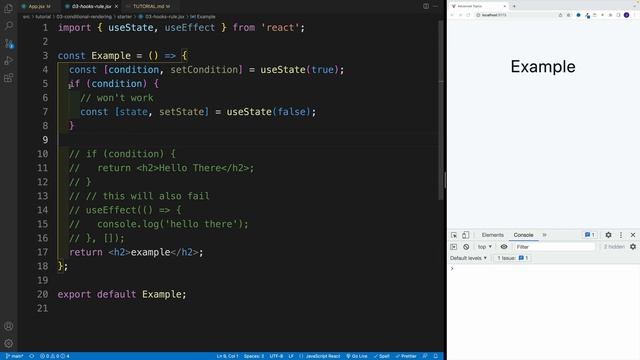Select the Console tab in DevTools
This screenshot has height=360, width=640.
coord(523,235)
